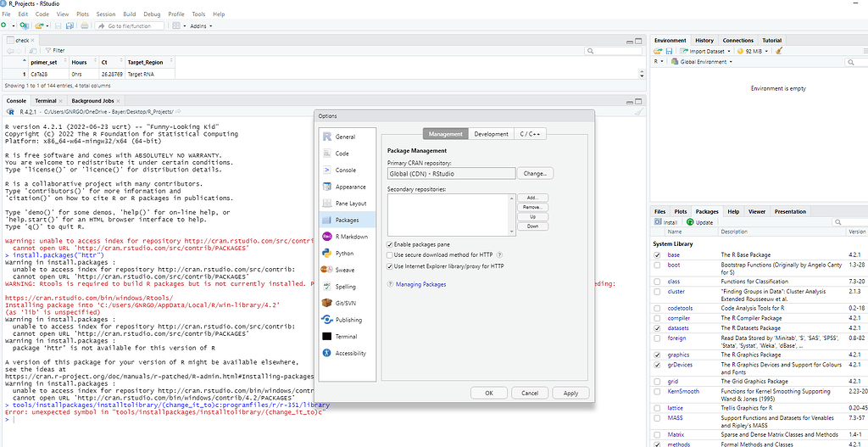Screen dimensions: 868x447
Task: Click the Install packages icon
Action: pyautogui.click(x=658, y=222)
